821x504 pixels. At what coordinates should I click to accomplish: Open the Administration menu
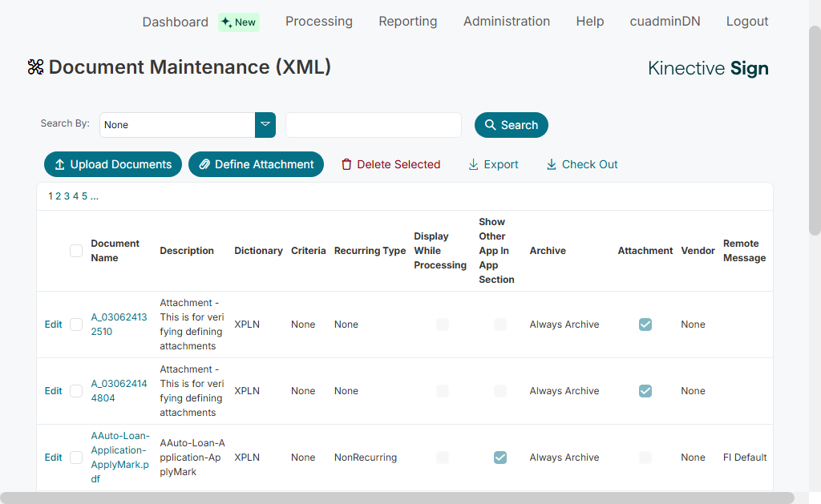point(506,22)
